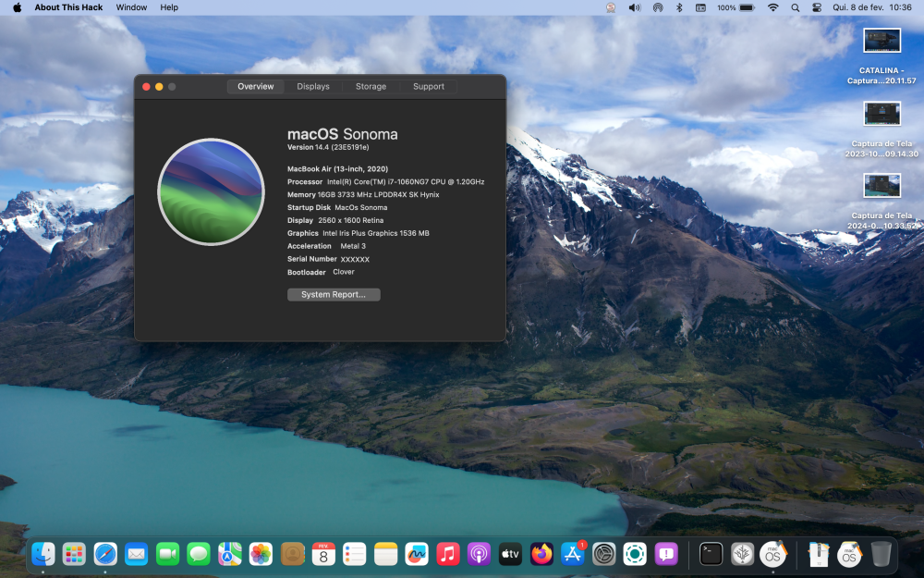The height and width of the screenshot is (578, 924).
Task: Click the date and time Qui. 8 de fev.
Action: click(872, 7)
